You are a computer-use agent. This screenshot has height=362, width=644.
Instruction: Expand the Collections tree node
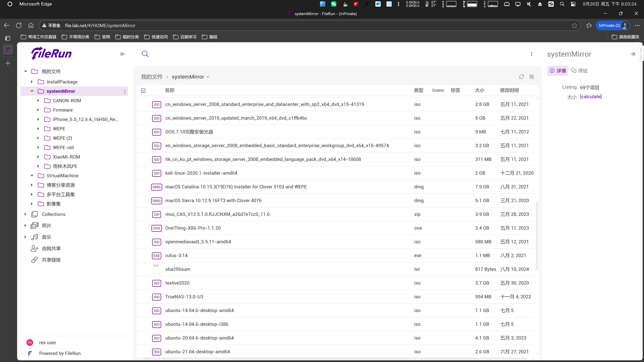pos(25,214)
